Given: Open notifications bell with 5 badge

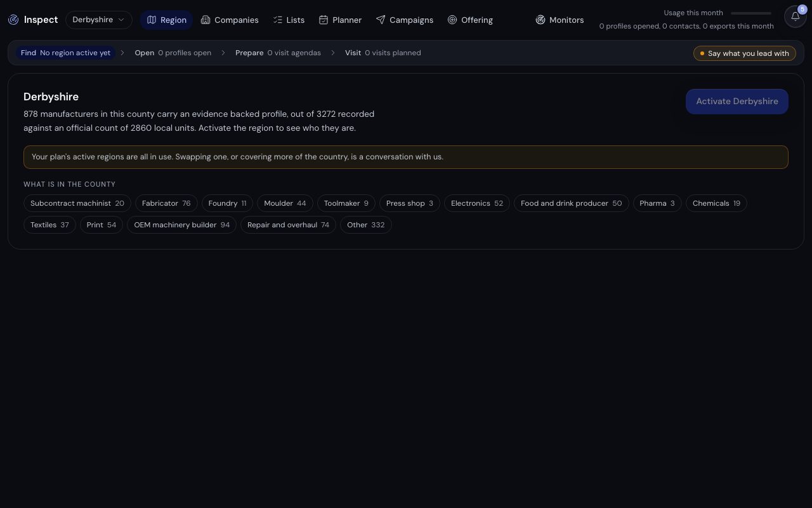Looking at the screenshot, I should 796,17.
